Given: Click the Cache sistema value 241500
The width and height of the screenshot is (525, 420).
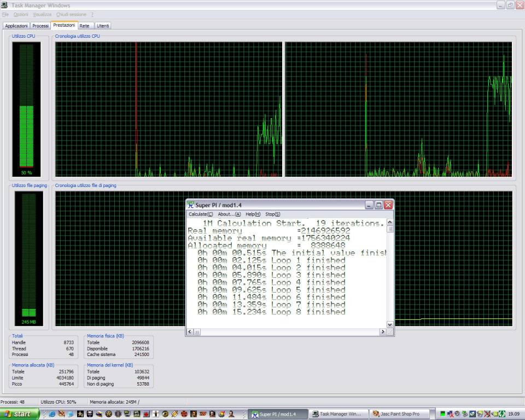Looking at the screenshot, I should coord(141,354).
